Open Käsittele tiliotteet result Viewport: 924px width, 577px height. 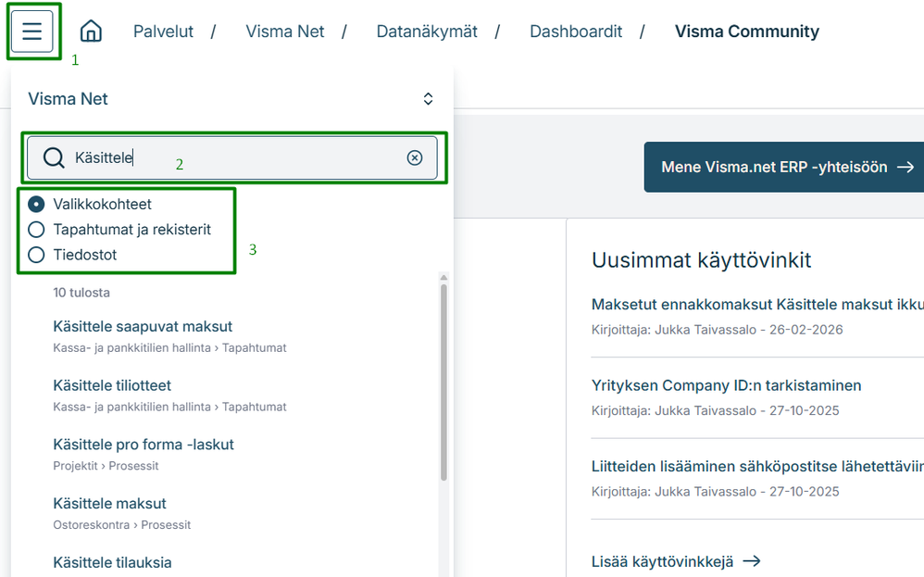tap(112, 385)
